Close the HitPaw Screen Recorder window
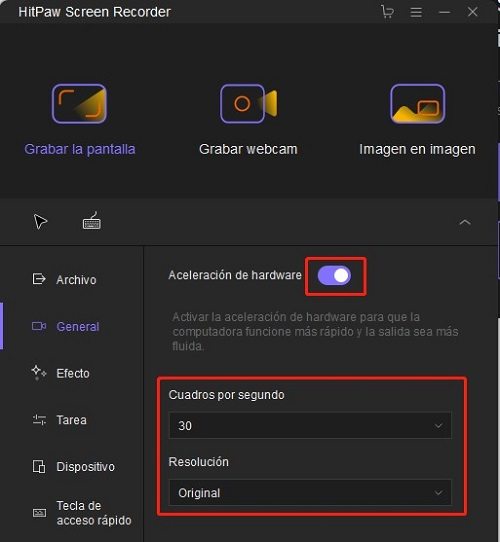Viewport: 500px width, 542px height. 472,12
